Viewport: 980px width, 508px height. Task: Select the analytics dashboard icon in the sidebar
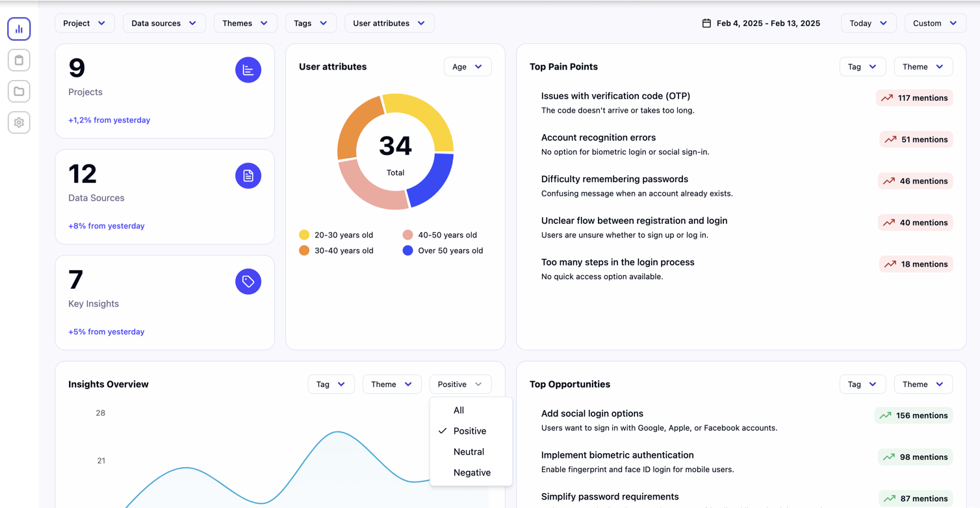click(x=19, y=29)
